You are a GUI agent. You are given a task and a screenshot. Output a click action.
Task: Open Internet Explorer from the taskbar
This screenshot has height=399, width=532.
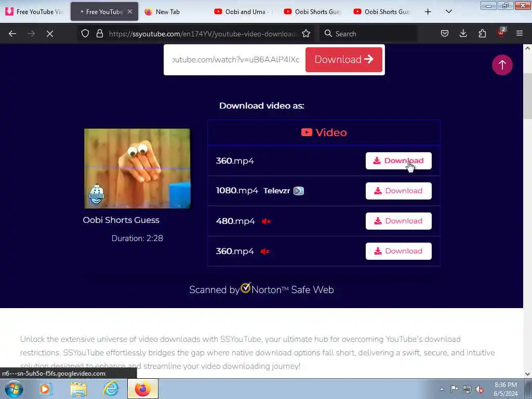111,389
